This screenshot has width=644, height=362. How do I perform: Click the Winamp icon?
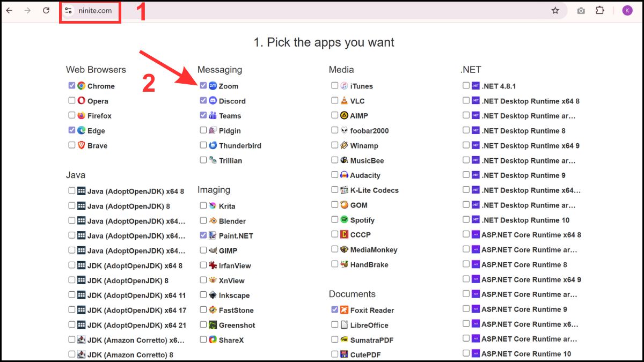(345, 145)
